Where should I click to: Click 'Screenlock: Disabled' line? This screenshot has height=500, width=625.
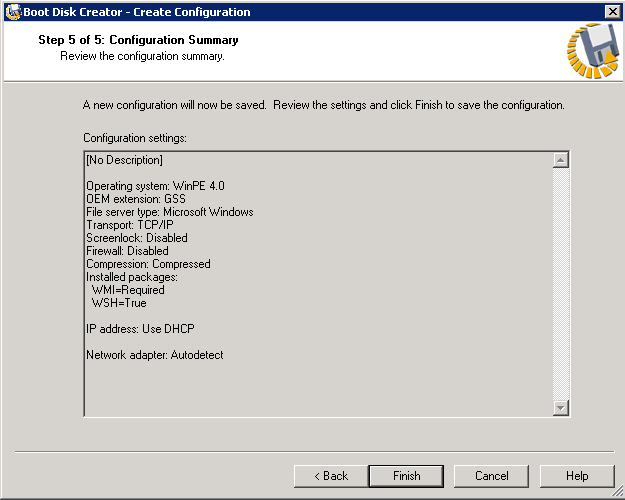coord(137,238)
